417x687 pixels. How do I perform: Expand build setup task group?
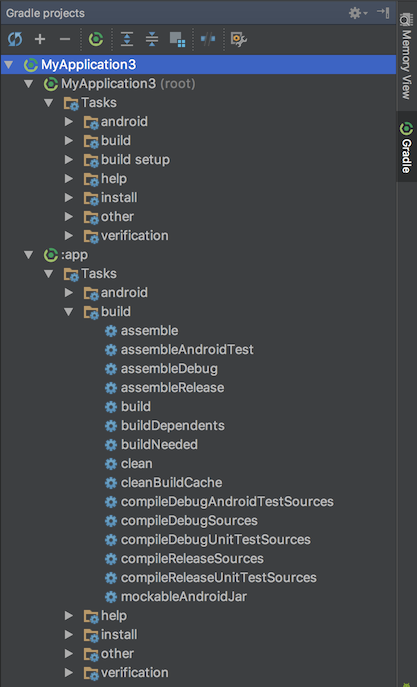click(69, 159)
